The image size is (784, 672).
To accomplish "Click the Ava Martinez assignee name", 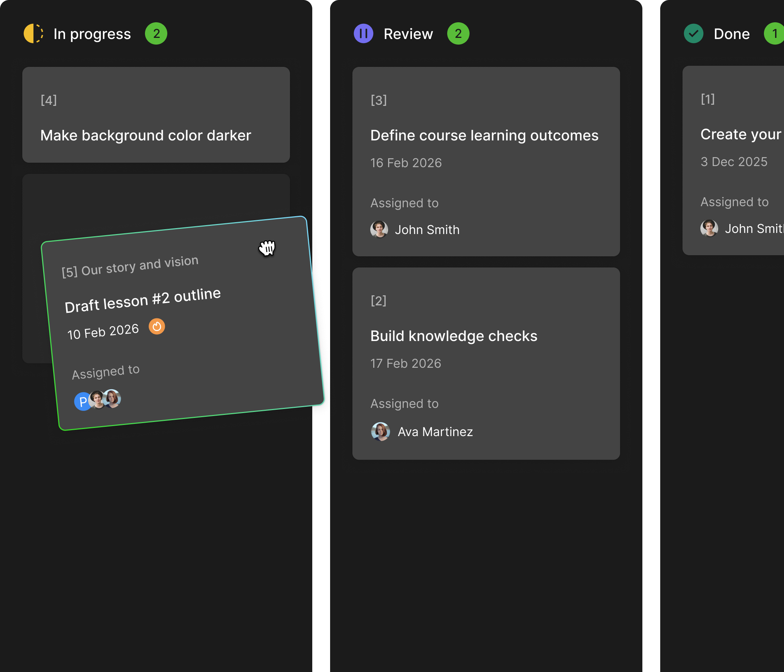I will 435,432.
